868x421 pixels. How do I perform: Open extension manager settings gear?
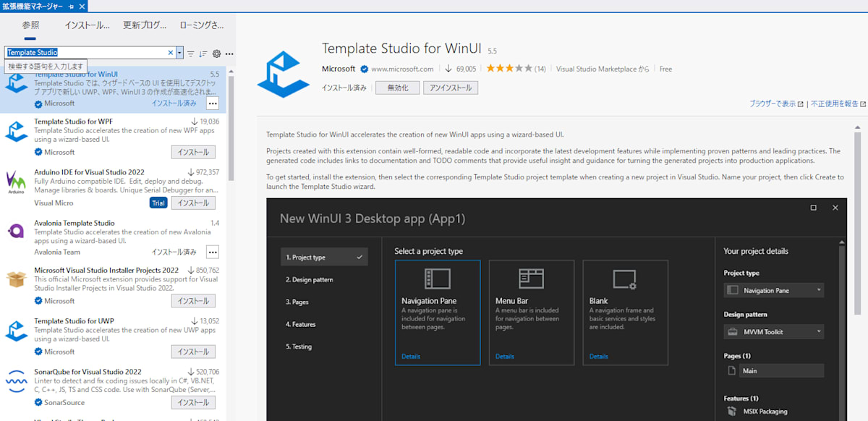(x=216, y=54)
